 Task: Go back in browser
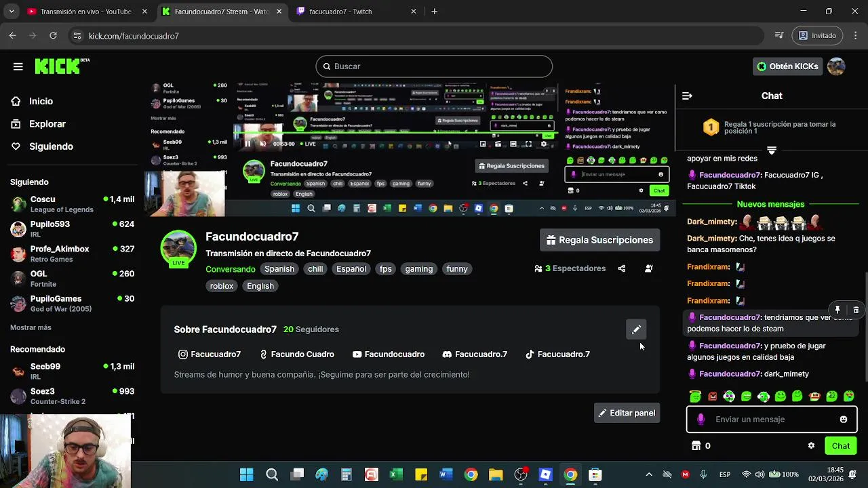point(12,35)
